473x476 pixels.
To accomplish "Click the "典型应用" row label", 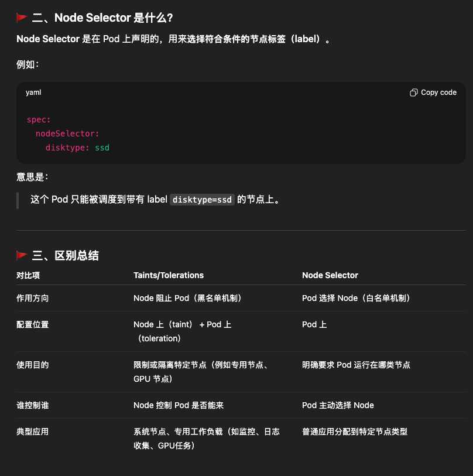I will (33, 432).
